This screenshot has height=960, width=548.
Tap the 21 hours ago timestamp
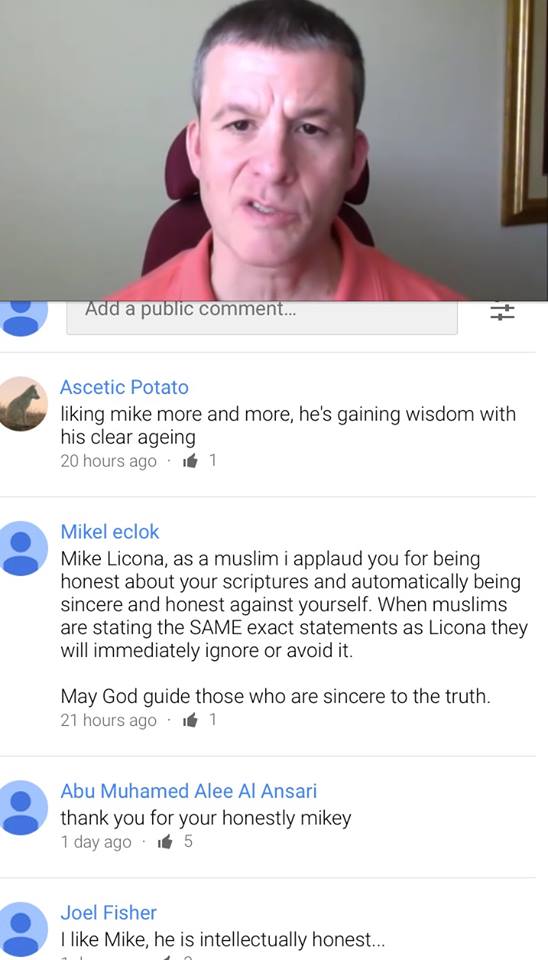click(108, 721)
